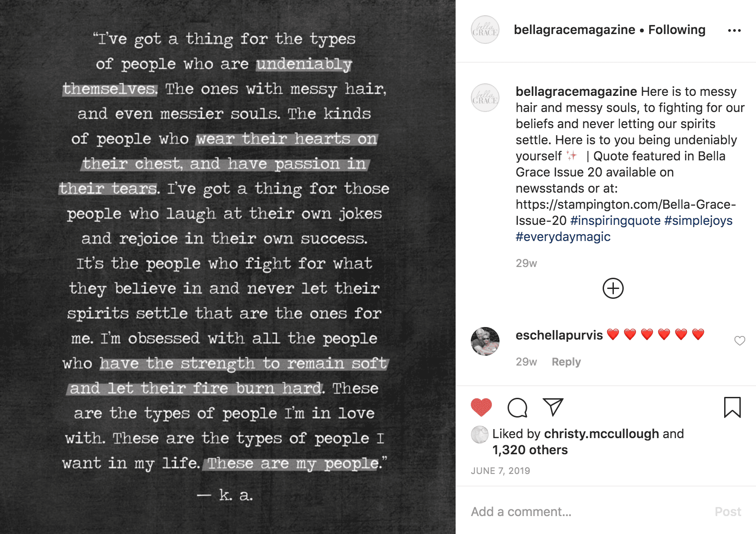
Task: Toggle the Following status
Action: tap(677, 30)
